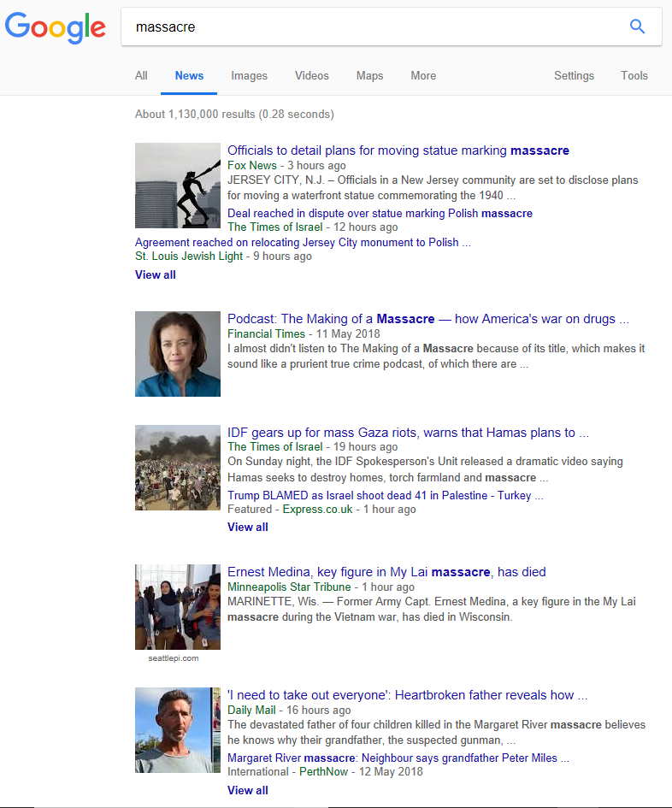The image size is (672, 808).
Task: Select the News tab
Action: 189,76
